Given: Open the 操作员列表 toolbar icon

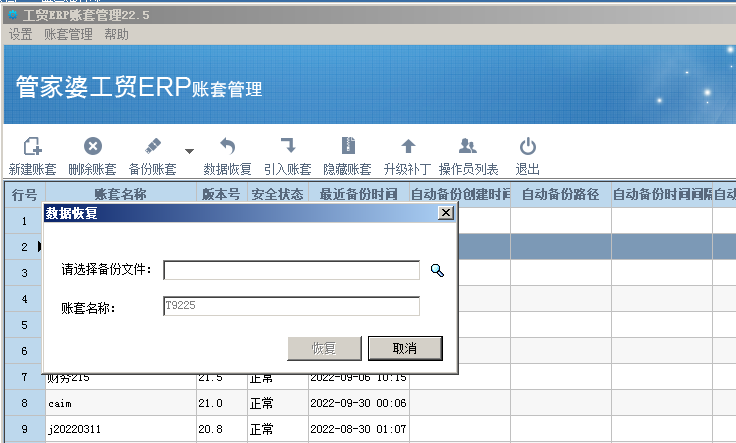Looking at the screenshot, I should click(468, 146).
